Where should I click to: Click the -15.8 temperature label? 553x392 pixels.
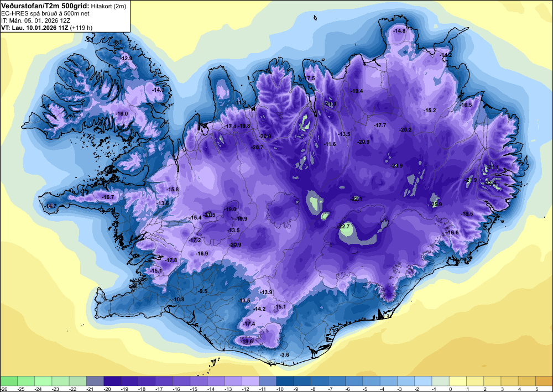[173, 190]
